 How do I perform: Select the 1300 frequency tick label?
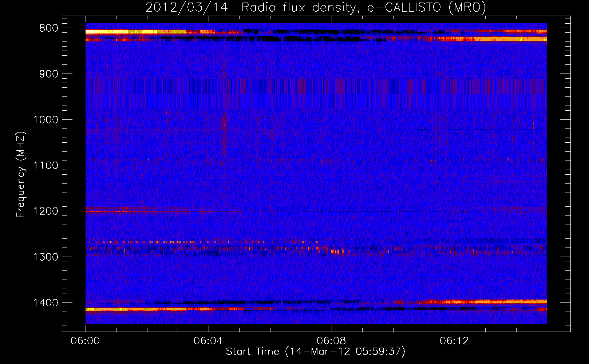point(46,257)
